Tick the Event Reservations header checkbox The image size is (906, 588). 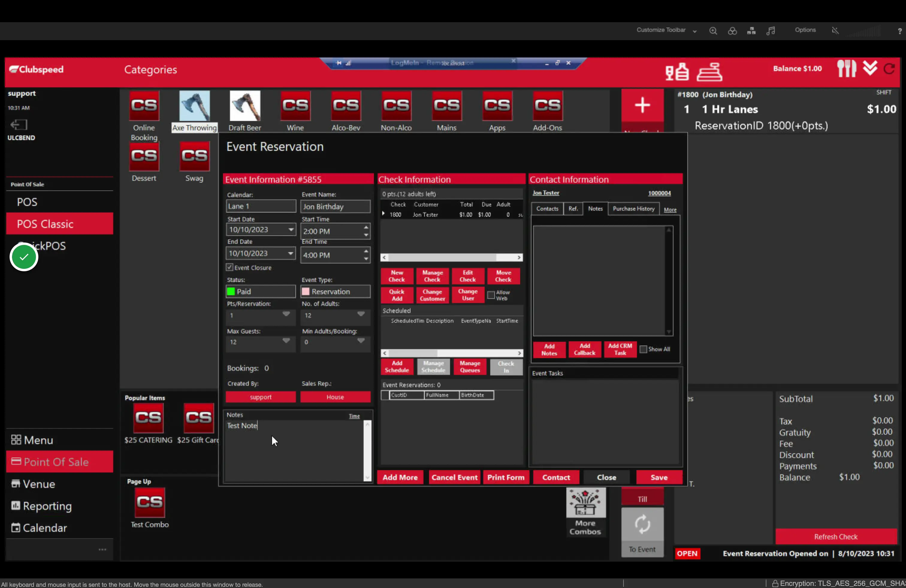coord(385,395)
